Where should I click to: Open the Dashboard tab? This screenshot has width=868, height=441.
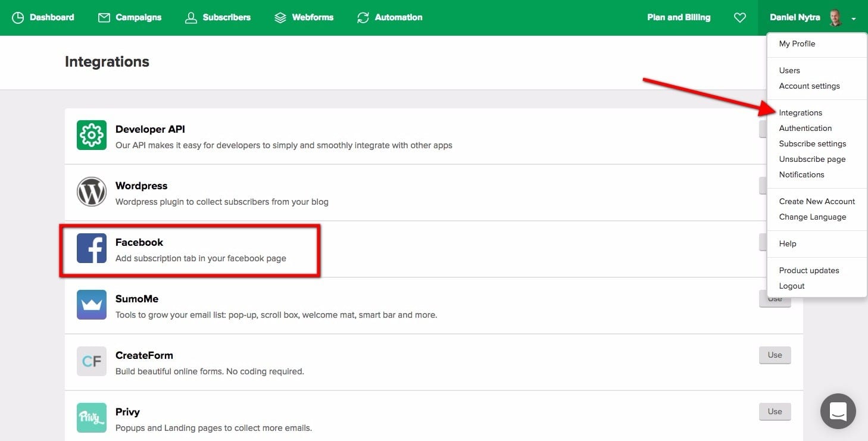(x=43, y=18)
